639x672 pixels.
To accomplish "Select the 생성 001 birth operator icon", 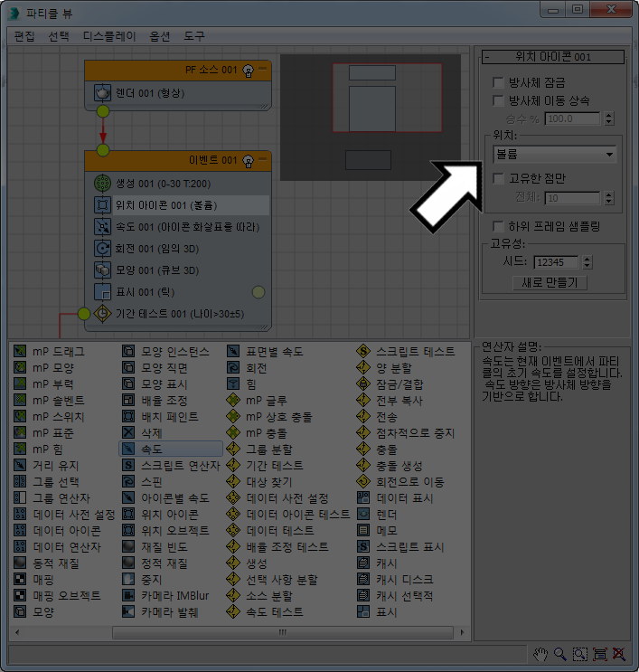I will 102,184.
